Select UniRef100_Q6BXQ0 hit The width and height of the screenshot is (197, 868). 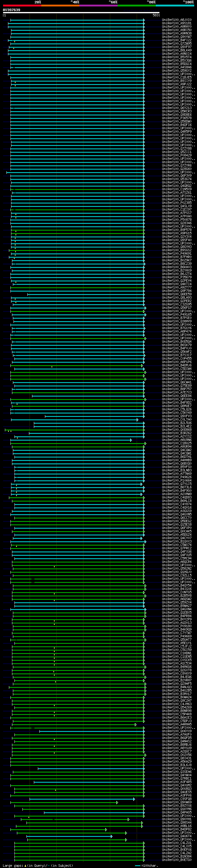(x=177, y=463)
